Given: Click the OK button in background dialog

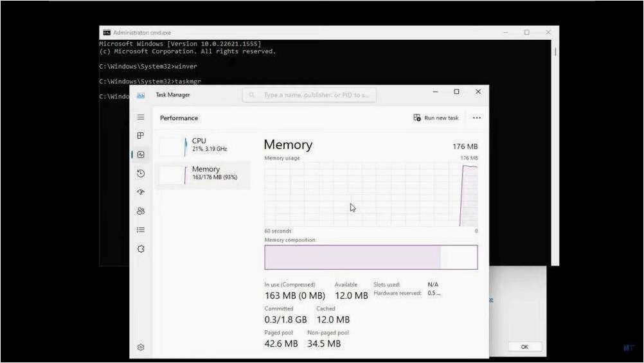Looking at the screenshot, I should (x=524, y=347).
